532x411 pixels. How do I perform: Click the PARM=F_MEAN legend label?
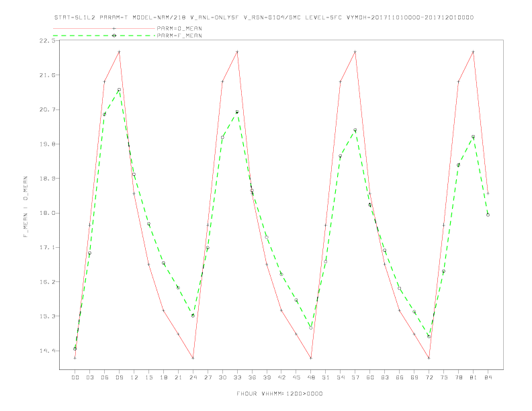tap(179, 36)
